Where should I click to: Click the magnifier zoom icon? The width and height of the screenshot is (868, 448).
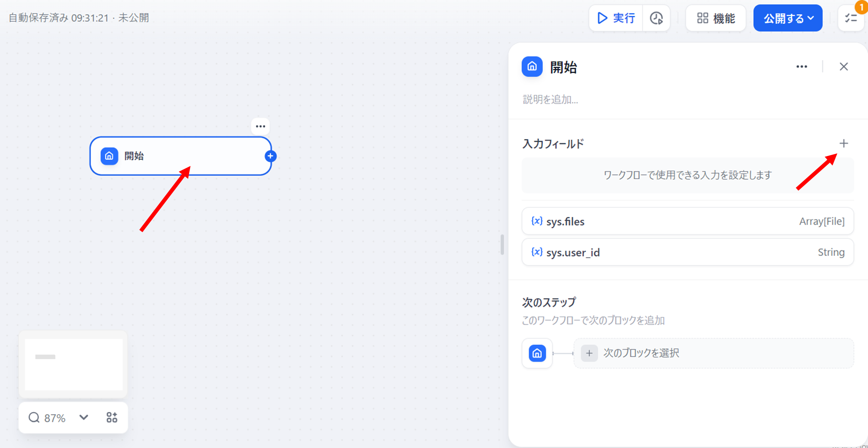point(34,418)
